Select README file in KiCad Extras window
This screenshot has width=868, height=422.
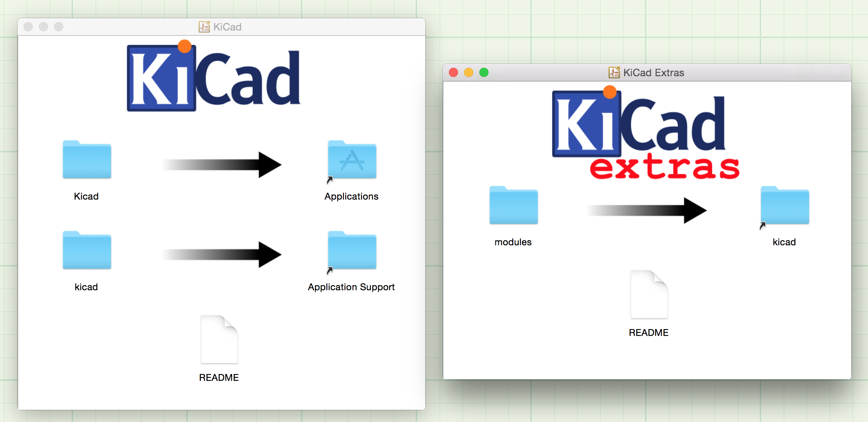coord(649,295)
